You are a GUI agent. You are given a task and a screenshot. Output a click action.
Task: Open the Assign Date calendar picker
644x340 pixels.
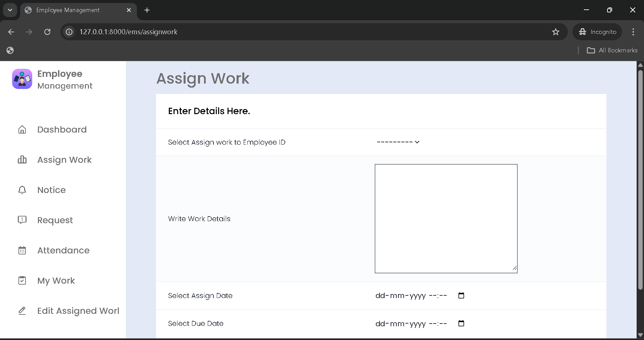coord(461,295)
